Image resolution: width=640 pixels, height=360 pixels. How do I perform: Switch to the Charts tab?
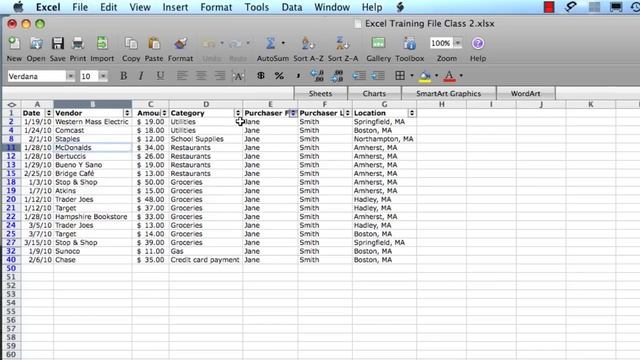[374, 93]
